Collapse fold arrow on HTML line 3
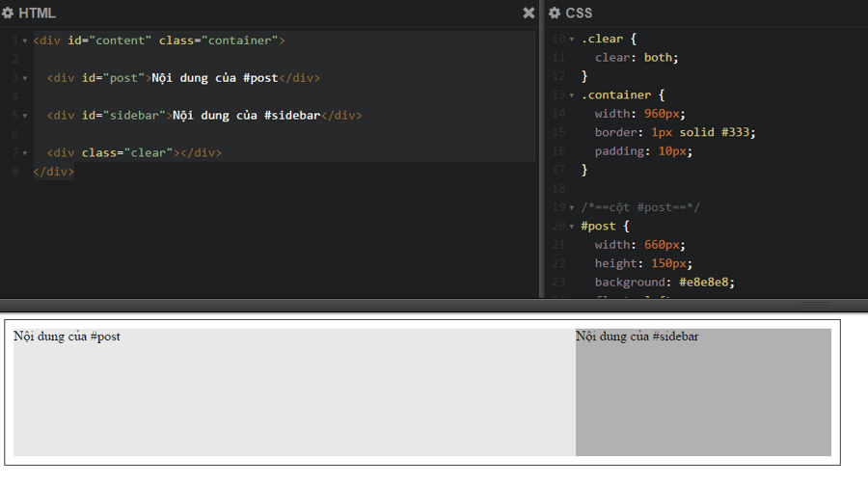 25,79
